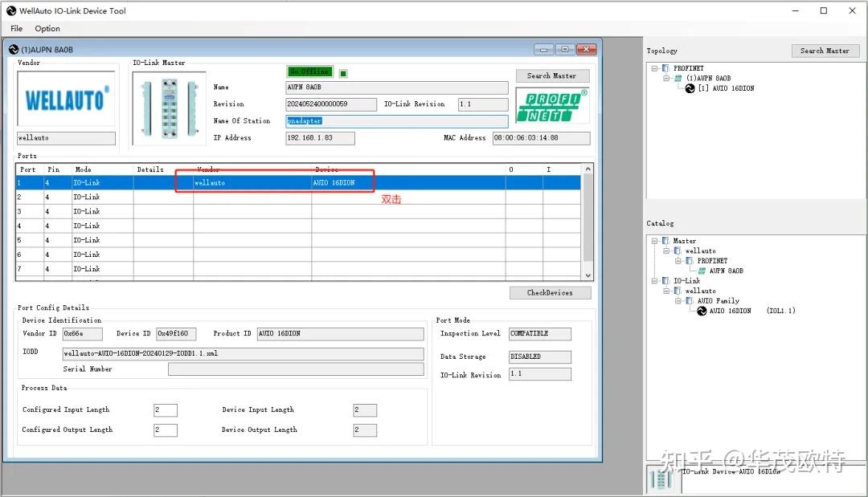Click the WellAuto application icon in titlebar

pos(11,10)
